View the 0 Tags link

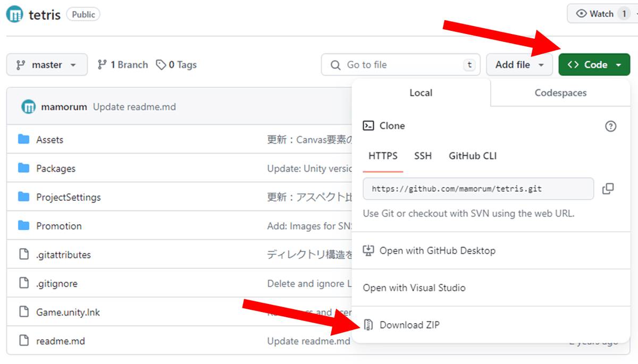[x=177, y=65]
